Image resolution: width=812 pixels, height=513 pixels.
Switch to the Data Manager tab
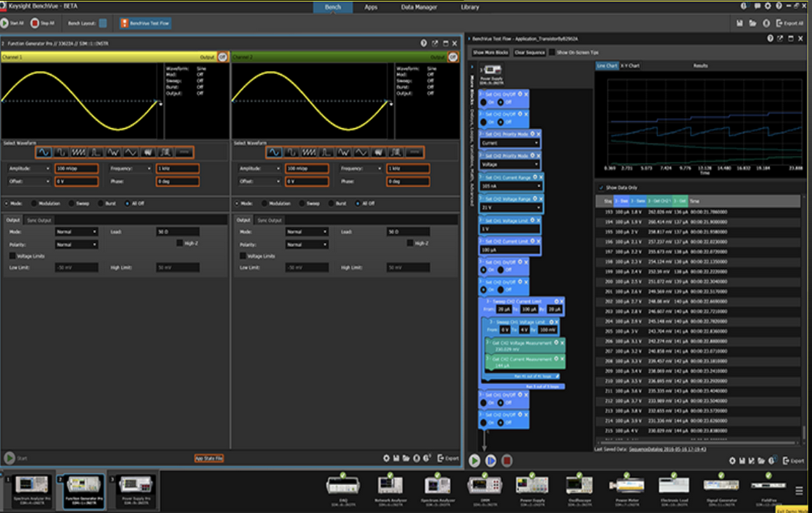(x=419, y=7)
